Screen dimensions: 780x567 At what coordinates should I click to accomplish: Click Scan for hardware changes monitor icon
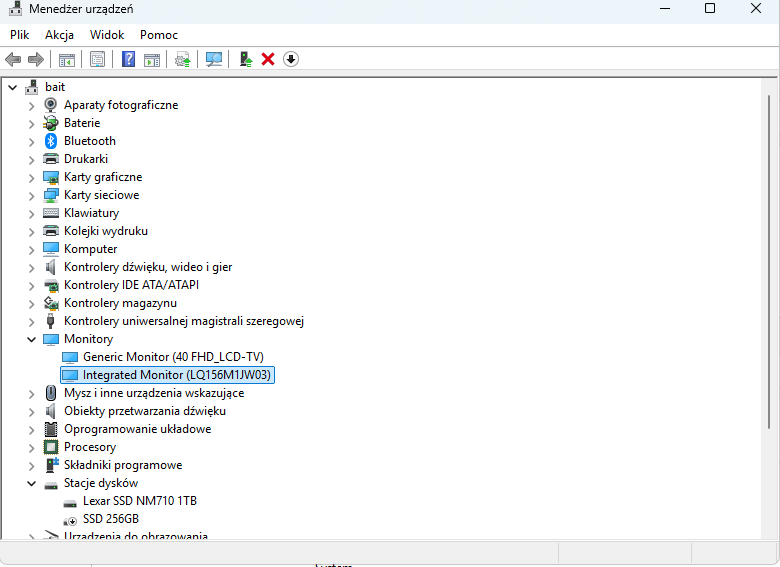[x=214, y=60]
